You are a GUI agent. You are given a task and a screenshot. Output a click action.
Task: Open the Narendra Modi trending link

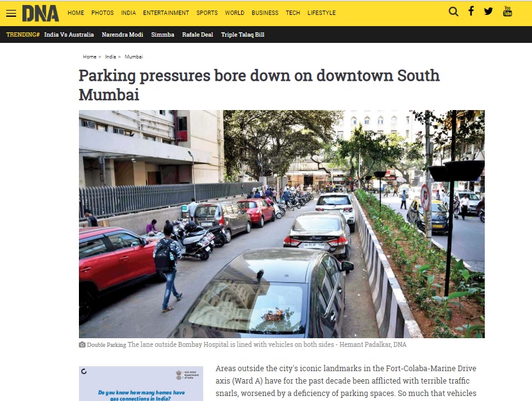[x=122, y=35]
